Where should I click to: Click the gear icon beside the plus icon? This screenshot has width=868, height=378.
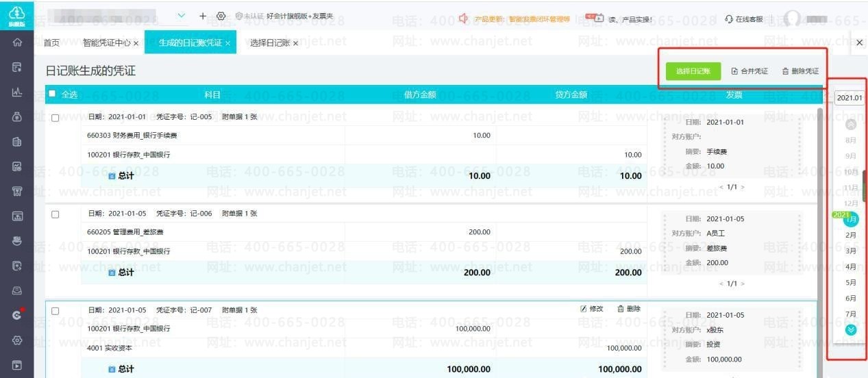click(221, 16)
